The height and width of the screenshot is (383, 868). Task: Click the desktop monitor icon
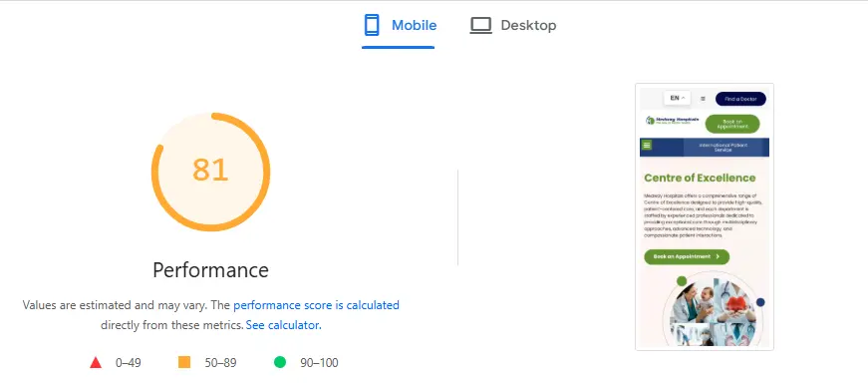click(480, 26)
